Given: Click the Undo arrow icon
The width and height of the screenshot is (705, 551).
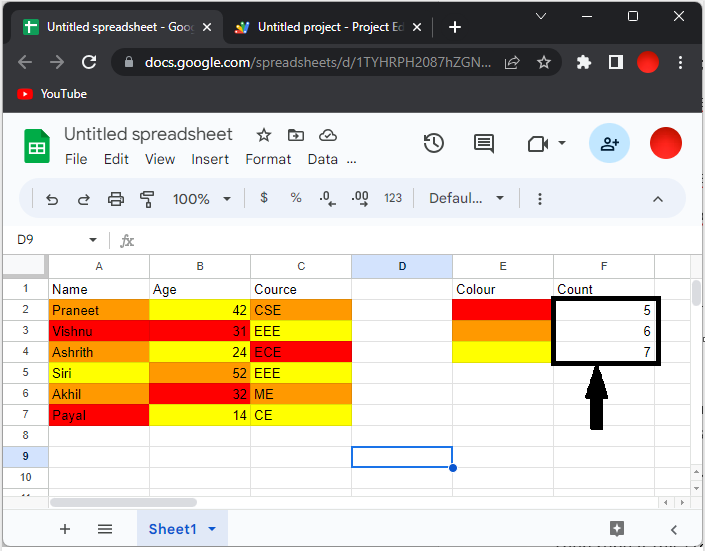Looking at the screenshot, I should [52, 199].
